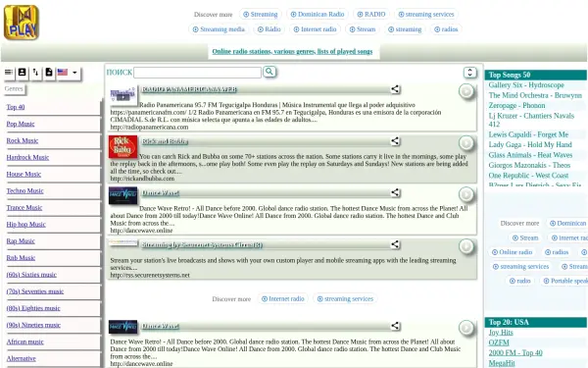This screenshot has height=368, width=588.
Task: Click the search input field
Action: pos(197,72)
